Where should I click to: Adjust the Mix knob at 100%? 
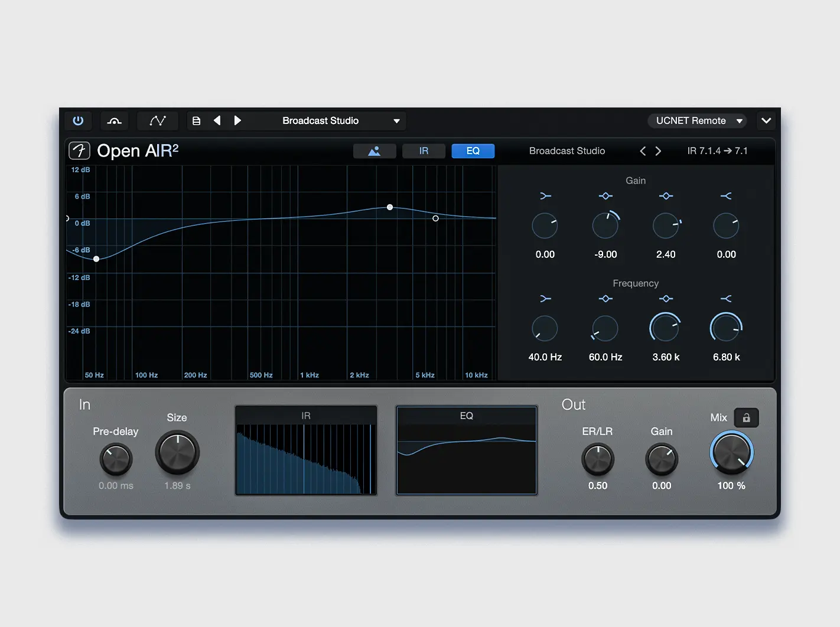[731, 453]
